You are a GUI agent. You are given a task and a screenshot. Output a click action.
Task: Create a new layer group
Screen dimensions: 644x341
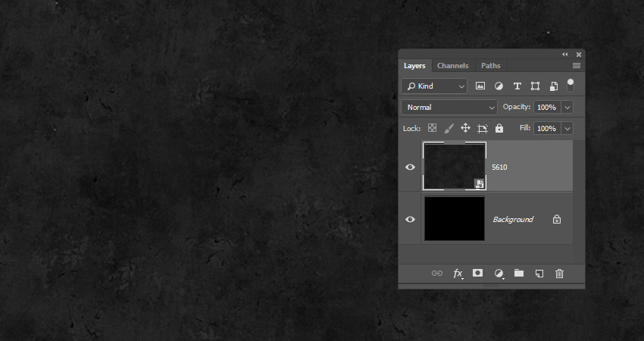click(x=519, y=273)
